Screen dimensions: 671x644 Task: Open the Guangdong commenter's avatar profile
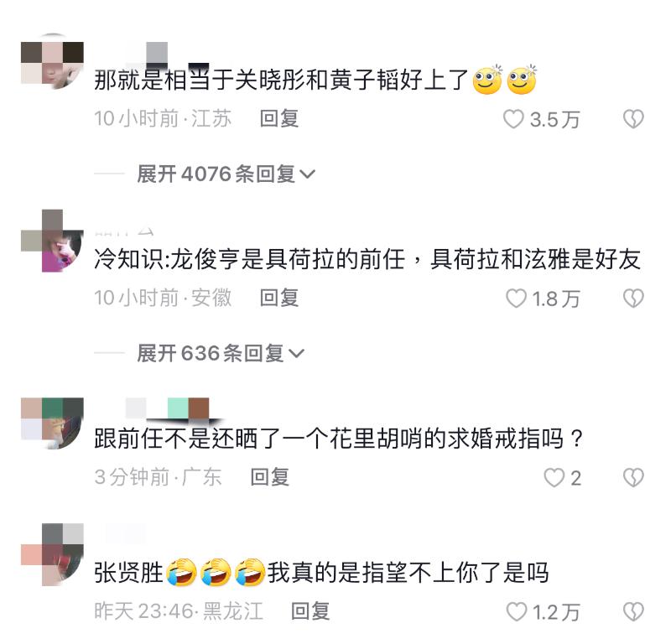pos(52,423)
